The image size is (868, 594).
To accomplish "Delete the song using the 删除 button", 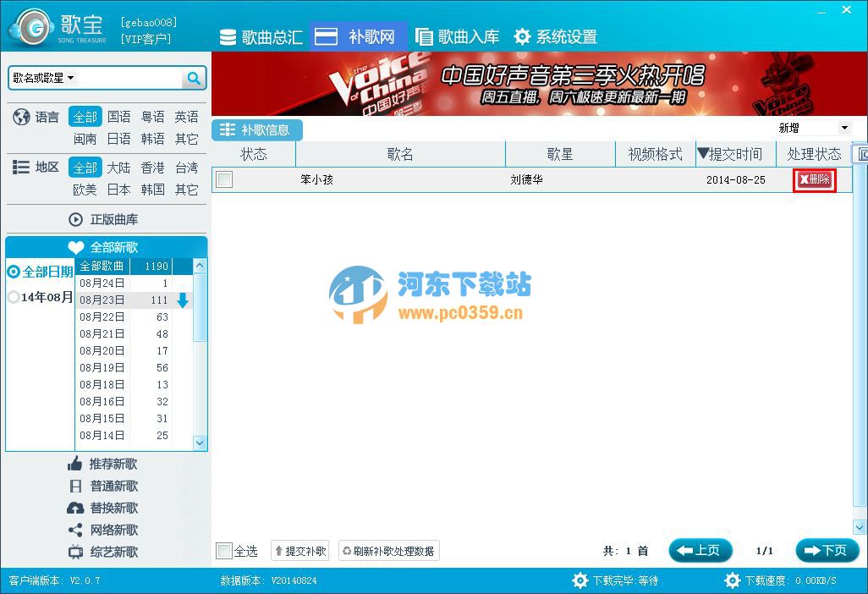I will (813, 179).
